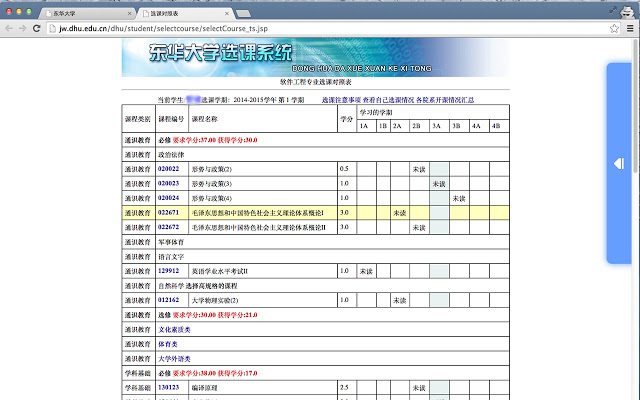
Task: Click course name 编译原理
Action: click(x=204, y=388)
